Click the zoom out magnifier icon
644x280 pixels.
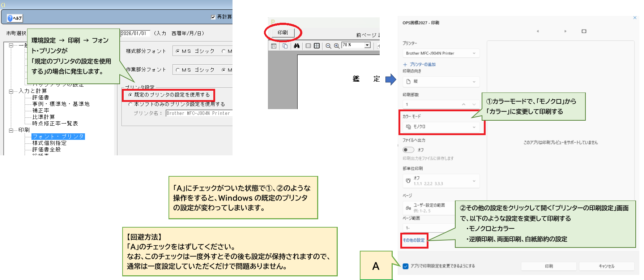pyautogui.click(x=328, y=46)
